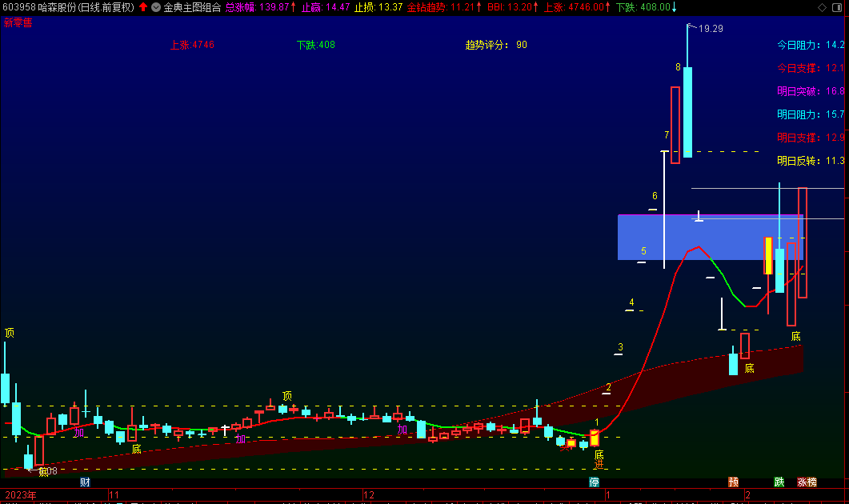This screenshot has height=504, width=849.
Task: Click month 1 on the time axis
Action: pos(608,494)
